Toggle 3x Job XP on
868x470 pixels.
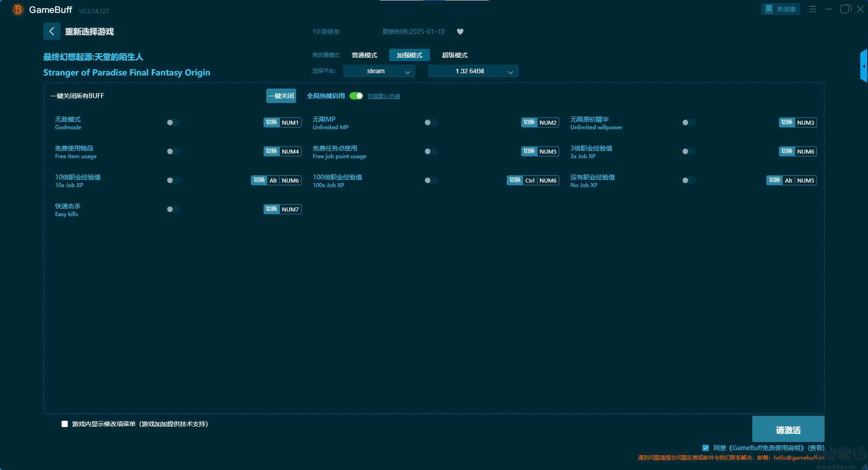(x=689, y=151)
